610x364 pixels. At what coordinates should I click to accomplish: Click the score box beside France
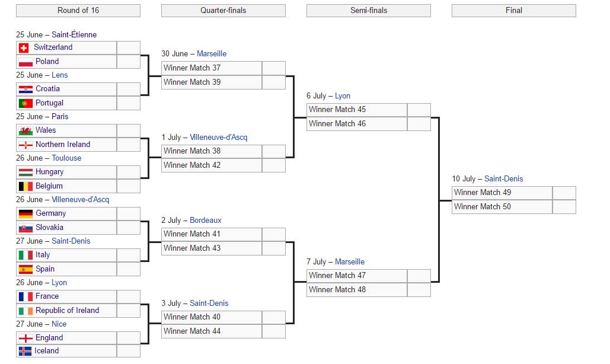[x=128, y=296]
